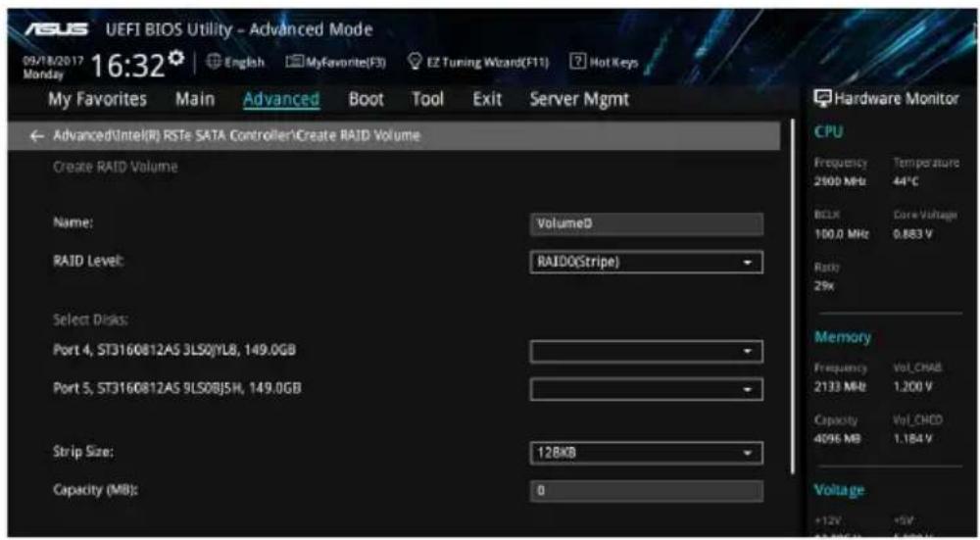The image size is (980, 540).
Task: Click the Core Voltage value 0.883 V
Action: pos(913,234)
